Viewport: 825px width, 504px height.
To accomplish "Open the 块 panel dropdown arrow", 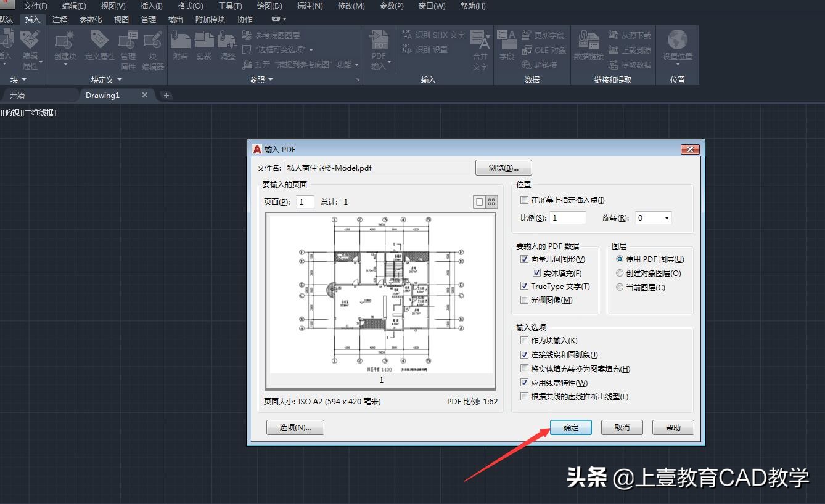I will [23, 79].
